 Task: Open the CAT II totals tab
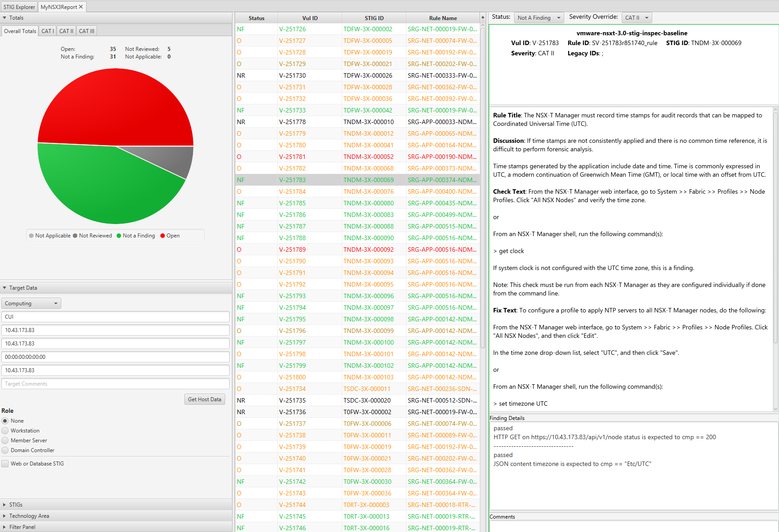(66, 31)
